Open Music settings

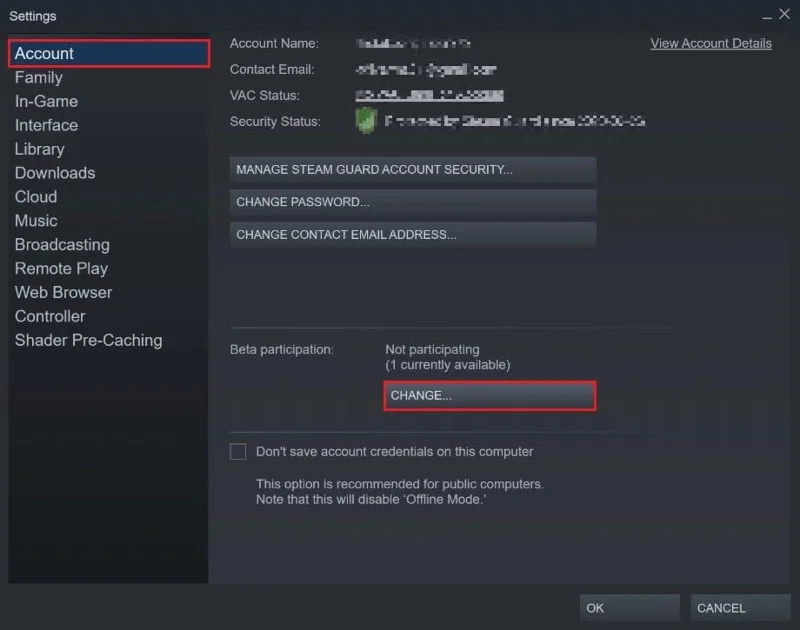36,221
